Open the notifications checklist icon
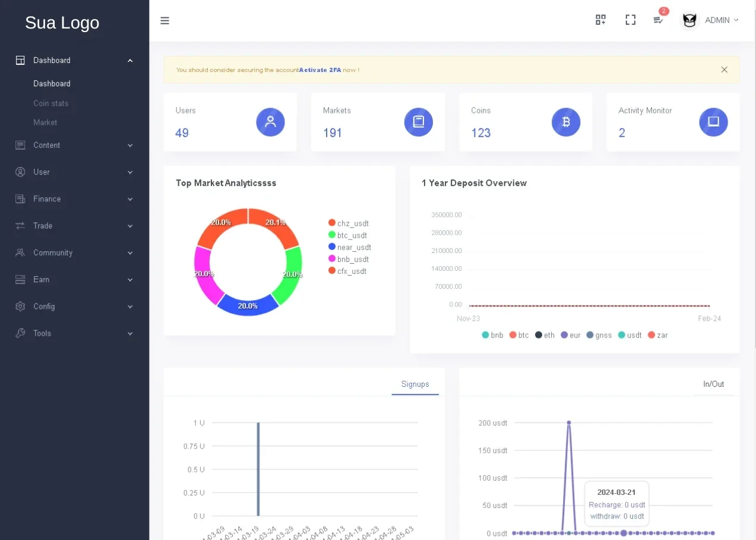756x540 pixels. [x=658, y=20]
